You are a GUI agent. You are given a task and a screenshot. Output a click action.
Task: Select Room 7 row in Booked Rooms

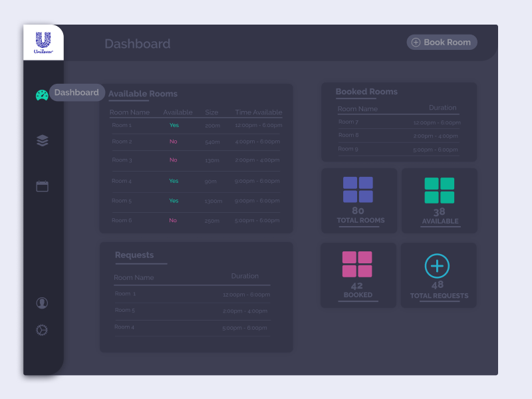pos(398,122)
